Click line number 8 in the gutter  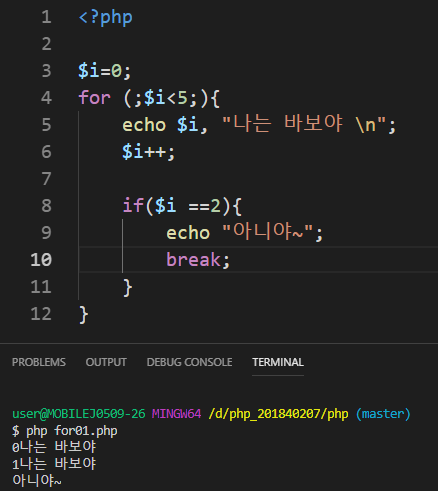click(46, 206)
